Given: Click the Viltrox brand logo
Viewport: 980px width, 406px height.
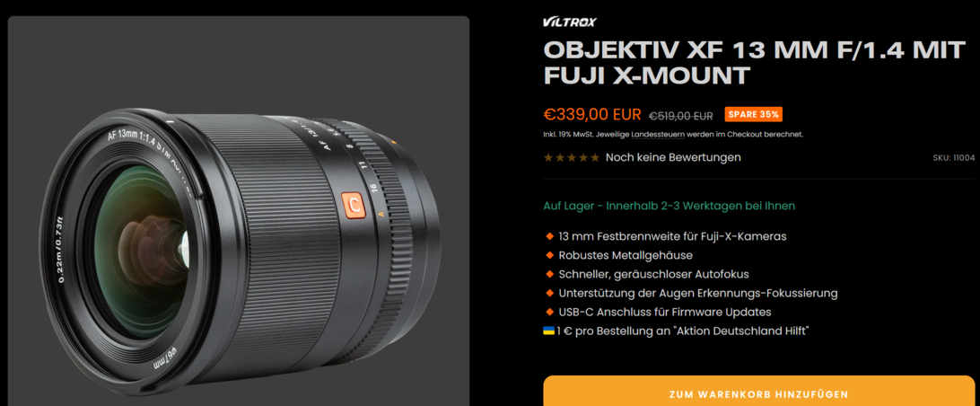Looking at the screenshot, I should click(x=569, y=22).
